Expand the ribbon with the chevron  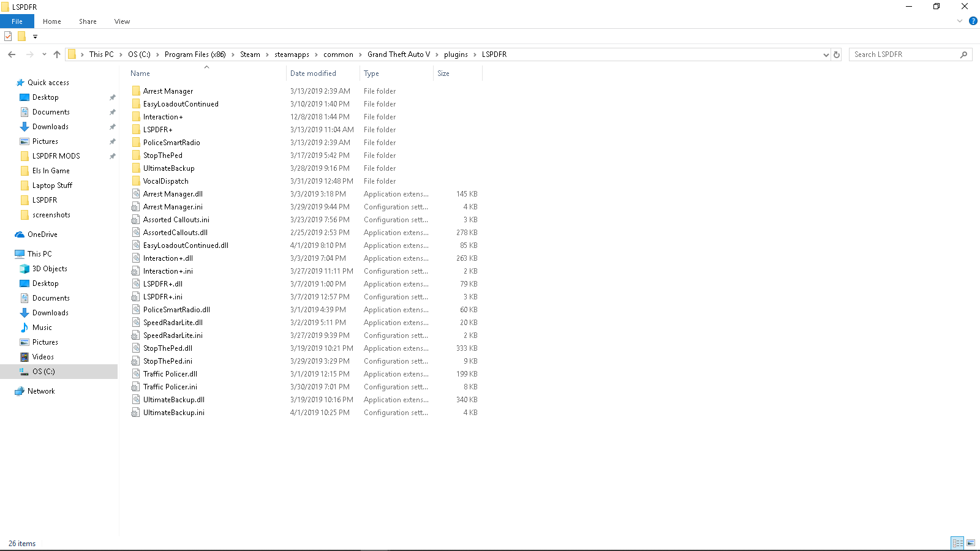point(960,21)
